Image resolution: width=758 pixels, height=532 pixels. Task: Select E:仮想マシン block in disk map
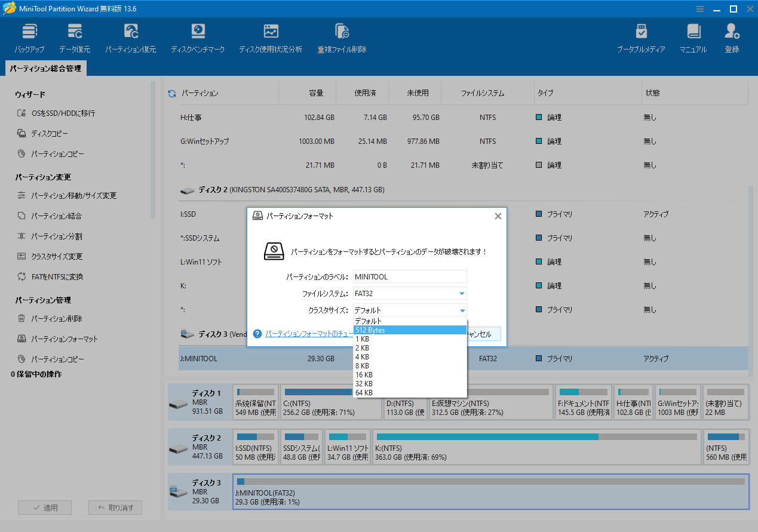click(490, 402)
